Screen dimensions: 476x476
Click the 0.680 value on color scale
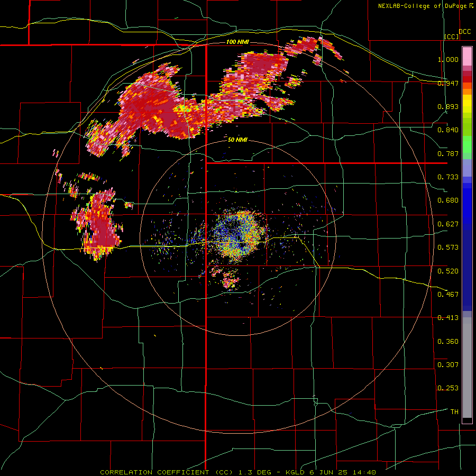448,200
